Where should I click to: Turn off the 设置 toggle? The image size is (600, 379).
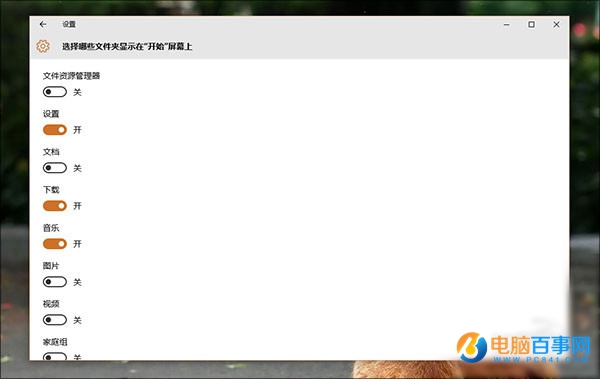55,130
